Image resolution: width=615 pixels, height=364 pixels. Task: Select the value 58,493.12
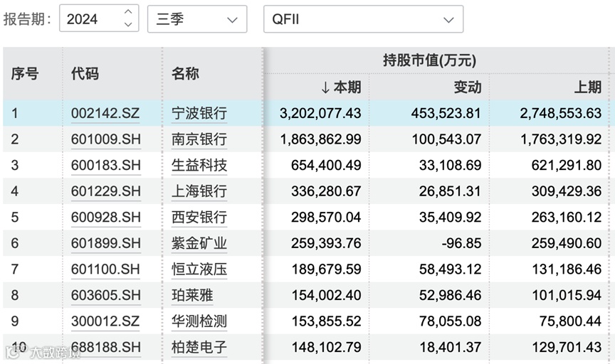(451, 269)
